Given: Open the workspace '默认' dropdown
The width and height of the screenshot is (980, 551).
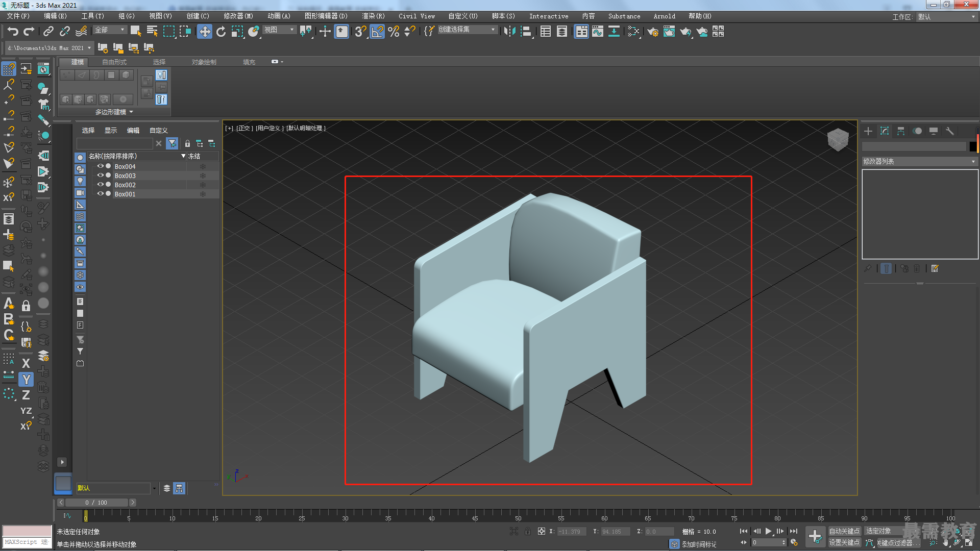Looking at the screenshot, I should tap(946, 17).
